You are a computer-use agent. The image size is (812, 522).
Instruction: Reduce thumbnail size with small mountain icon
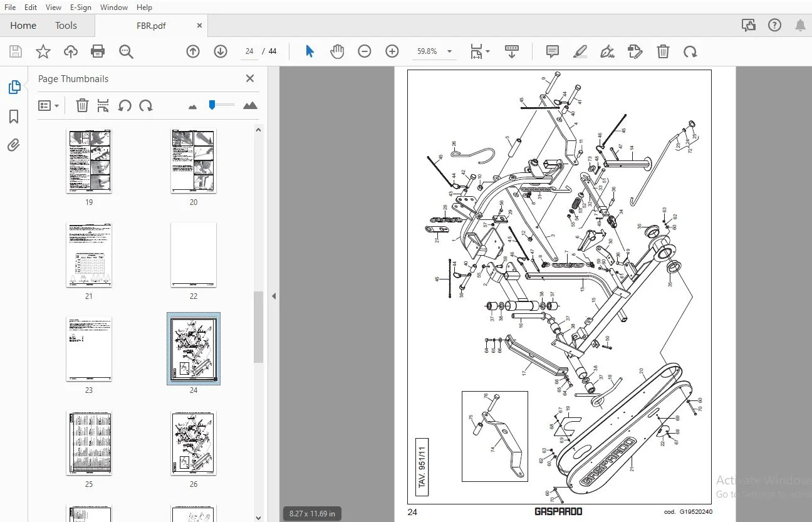tap(192, 107)
